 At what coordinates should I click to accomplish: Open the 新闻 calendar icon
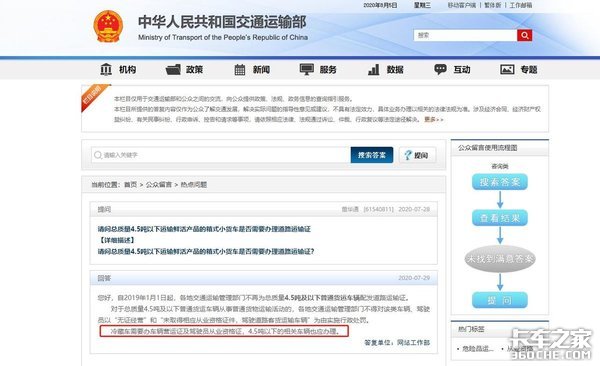(240, 69)
